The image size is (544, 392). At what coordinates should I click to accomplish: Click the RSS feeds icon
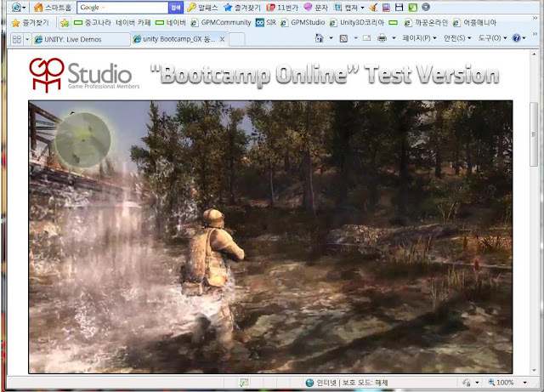tap(343, 38)
